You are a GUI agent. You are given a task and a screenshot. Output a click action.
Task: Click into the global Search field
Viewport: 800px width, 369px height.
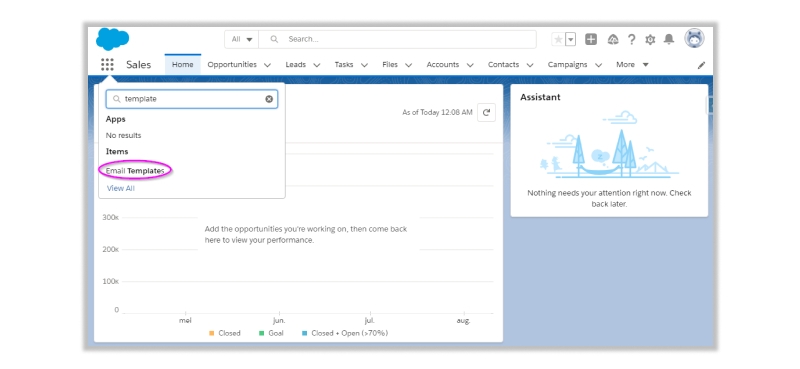[x=397, y=39]
